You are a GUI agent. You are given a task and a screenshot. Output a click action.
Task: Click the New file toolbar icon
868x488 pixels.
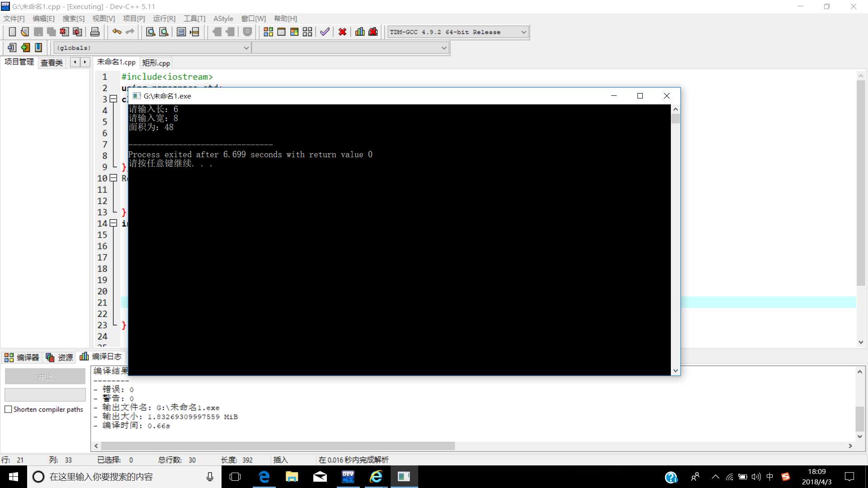12,32
